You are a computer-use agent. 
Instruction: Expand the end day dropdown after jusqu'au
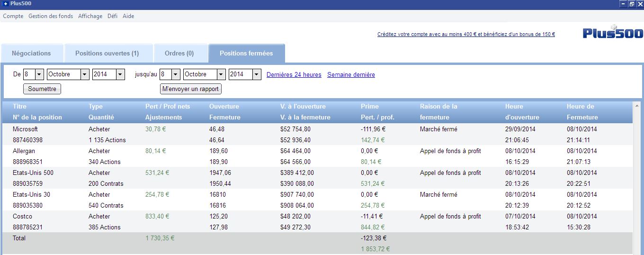tap(176, 74)
